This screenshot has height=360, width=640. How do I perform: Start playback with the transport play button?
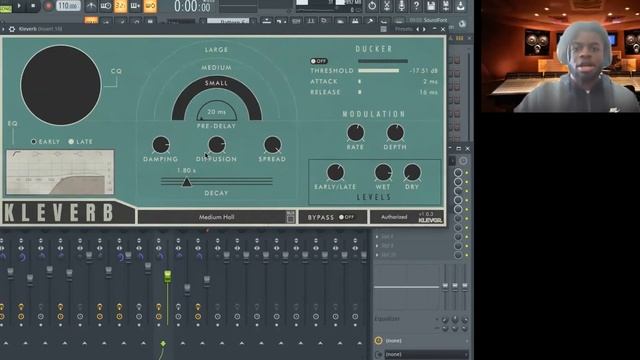point(19,6)
